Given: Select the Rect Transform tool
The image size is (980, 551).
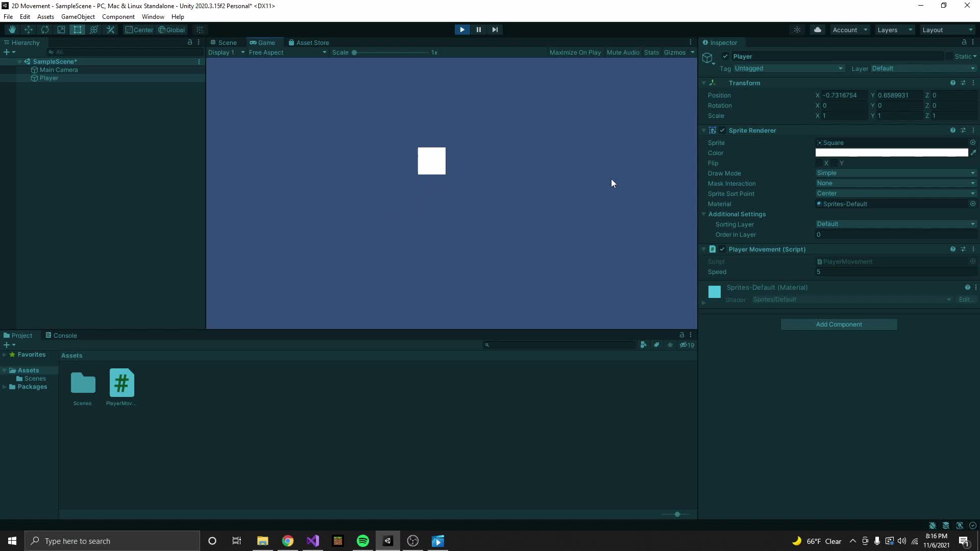Looking at the screenshot, I should pos(77,30).
